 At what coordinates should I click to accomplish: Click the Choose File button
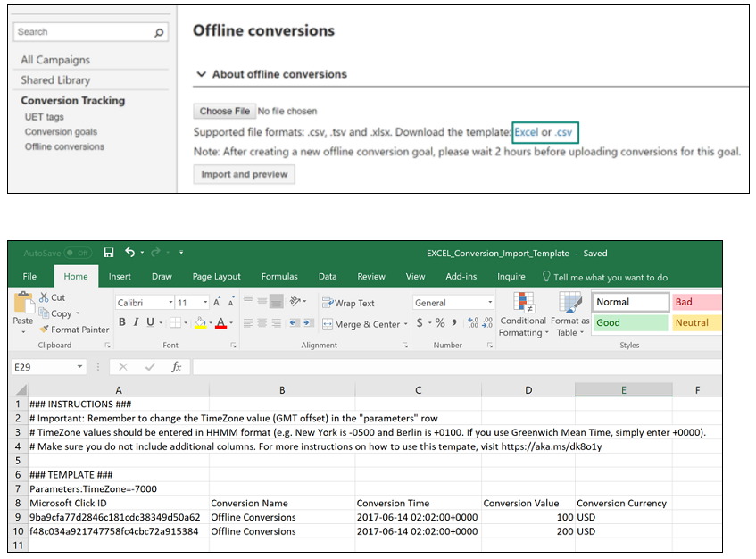(x=225, y=111)
